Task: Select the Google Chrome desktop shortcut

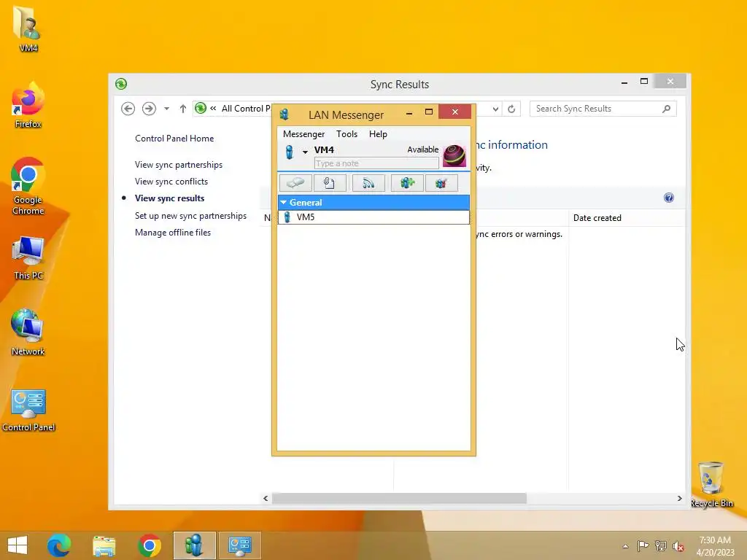Action: 28,186
